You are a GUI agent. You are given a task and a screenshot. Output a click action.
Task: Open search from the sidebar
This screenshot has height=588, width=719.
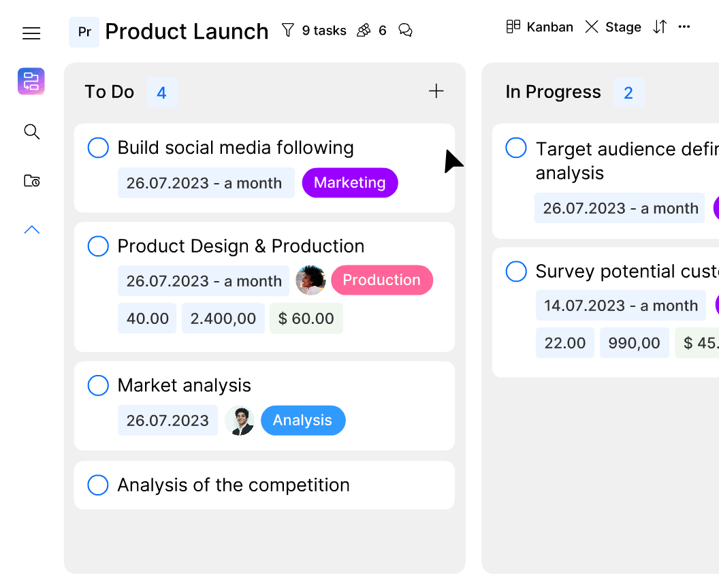(x=31, y=131)
